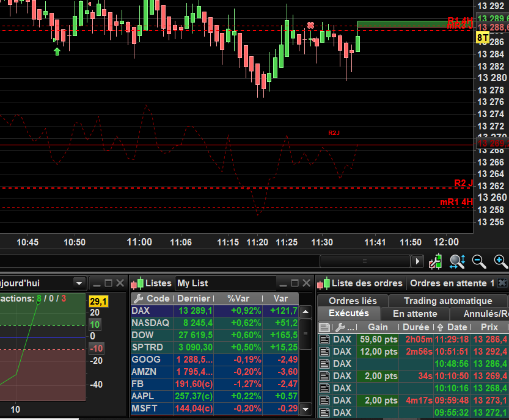The image size is (509, 420).
Task: Click the auto-fit zoom magnifier with arrows
Action: point(457,262)
